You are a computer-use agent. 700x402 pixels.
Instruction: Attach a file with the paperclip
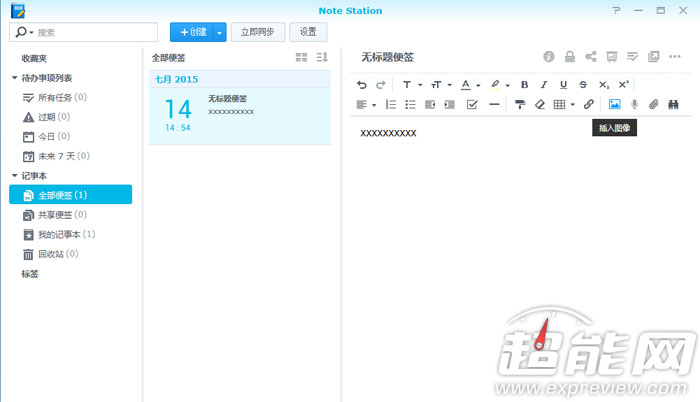point(654,105)
